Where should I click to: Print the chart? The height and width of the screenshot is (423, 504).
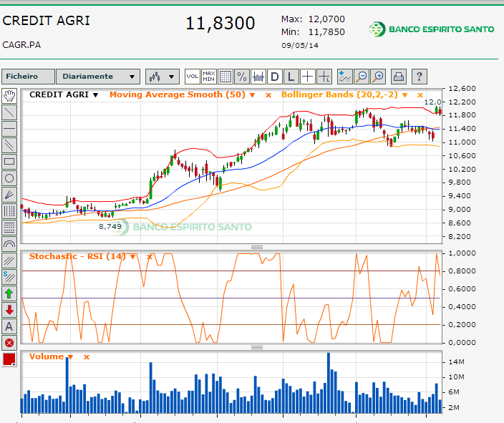(x=399, y=77)
